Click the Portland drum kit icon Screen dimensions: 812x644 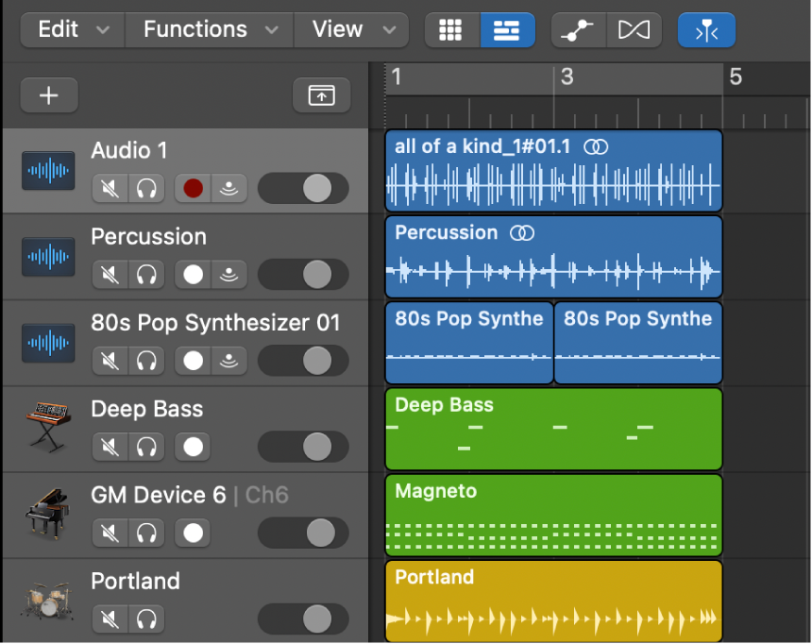tap(47, 601)
